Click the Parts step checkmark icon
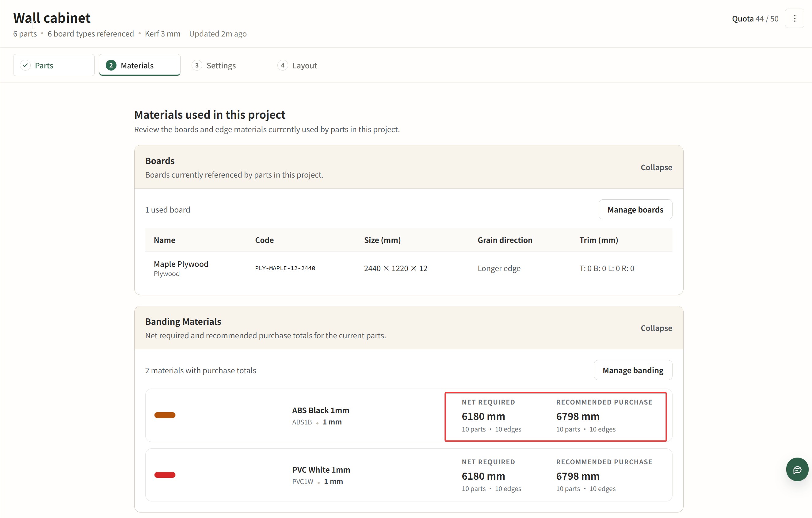812x518 pixels. click(x=25, y=65)
